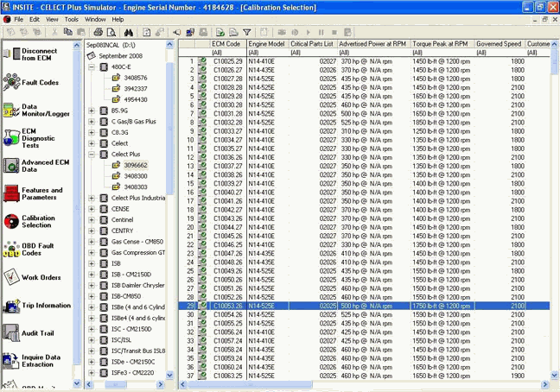Image resolution: width=560 pixels, height=392 pixels.
Task: Select Calibration Selection in the sidebar
Action: click(29, 222)
